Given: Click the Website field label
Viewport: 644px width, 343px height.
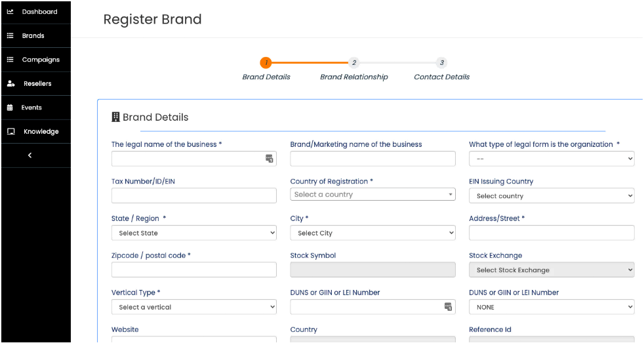Looking at the screenshot, I should [x=125, y=329].
